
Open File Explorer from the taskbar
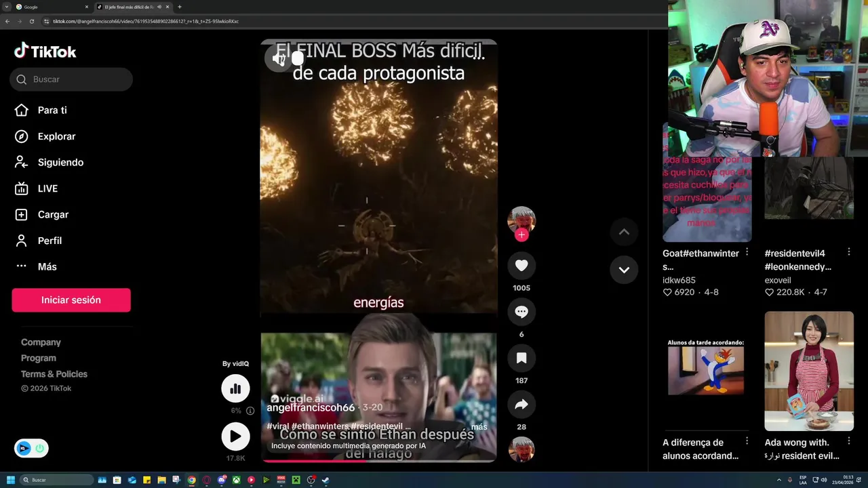pos(161,480)
